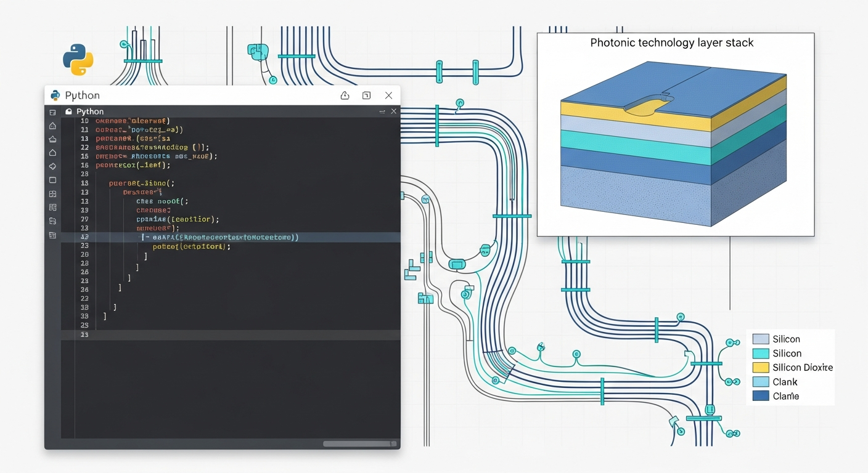Click the plain square icon in editor sidebar
Viewport: 868px width, 473px height.
tap(52, 180)
